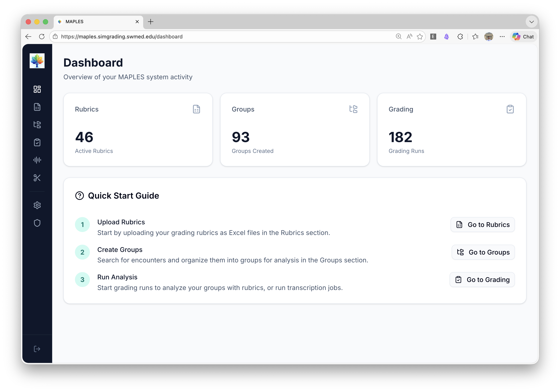Click the MAPLES tree logo
This screenshot has height=392, width=560.
tap(37, 61)
